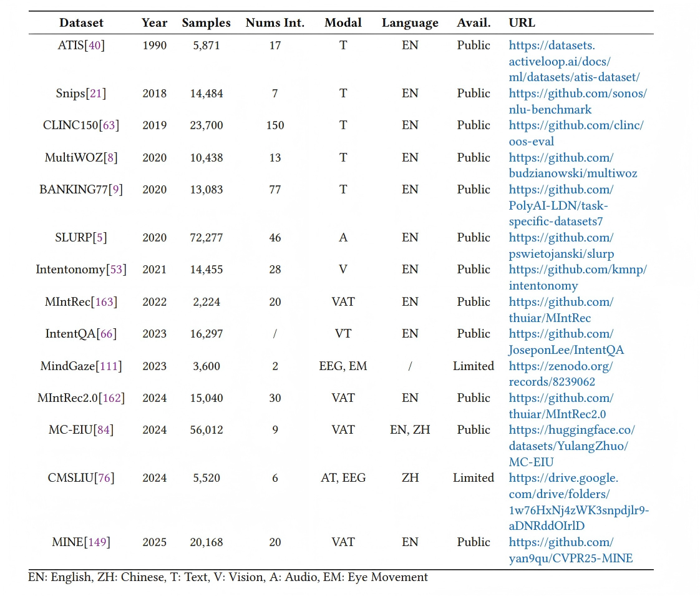Screen dimensions: 700x596
Task: Follow citation 76 next to CMSLIU
Action: (104, 478)
